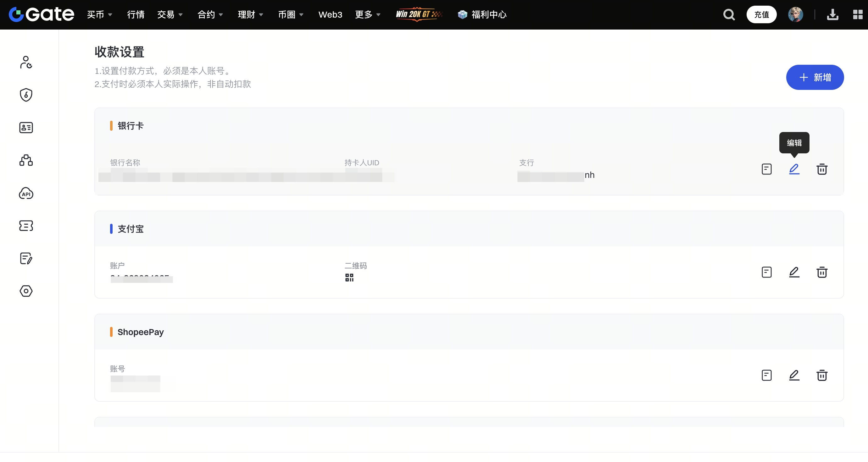
Task: Open identity verification card sidebar icon
Action: pos(26,128)
